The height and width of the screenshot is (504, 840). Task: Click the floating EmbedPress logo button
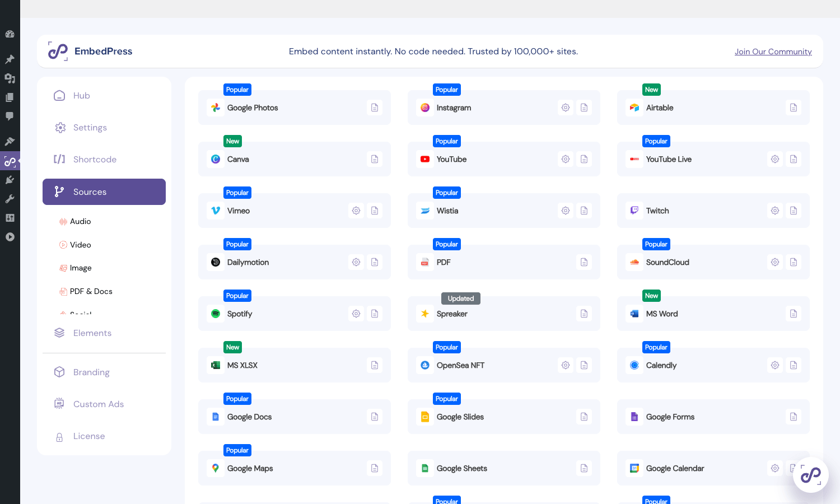[x=811, y=475]
